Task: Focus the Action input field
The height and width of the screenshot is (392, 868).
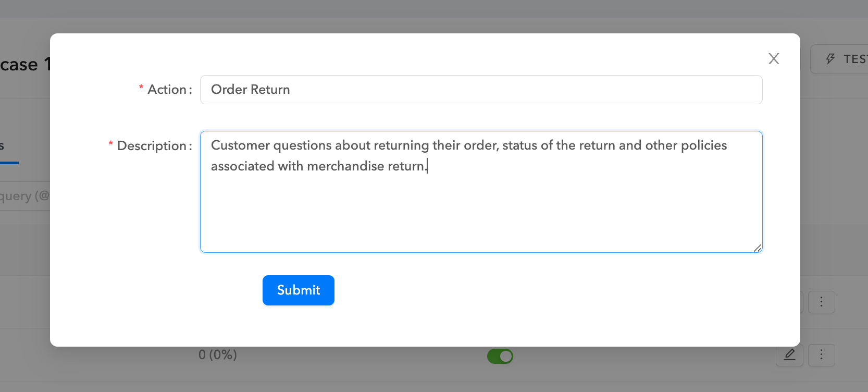Action: [481, 90]
